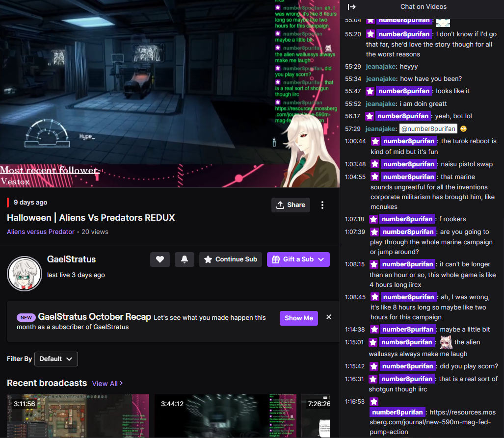Open the three-dot more options menu
The height and width of the screenshot is (438, 504).
point(322,205)
